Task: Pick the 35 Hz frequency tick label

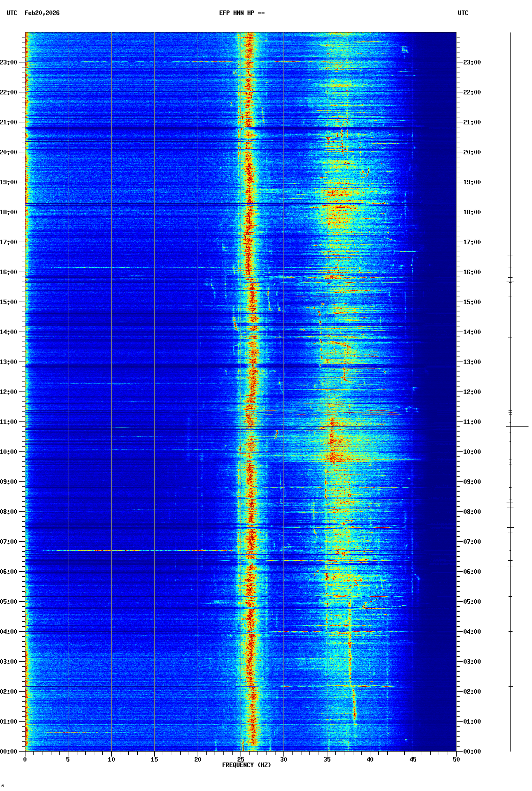Action: pyautogui.click(x=327, y=760)
